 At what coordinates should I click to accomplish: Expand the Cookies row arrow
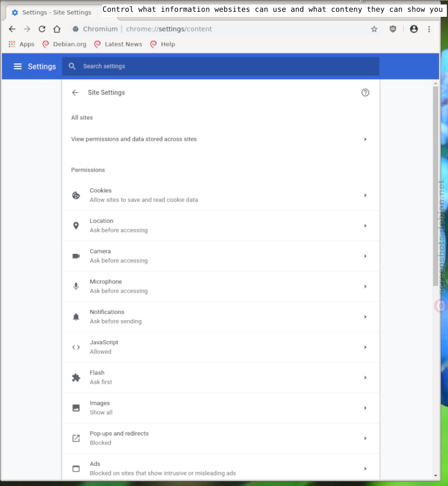[365, 195]
